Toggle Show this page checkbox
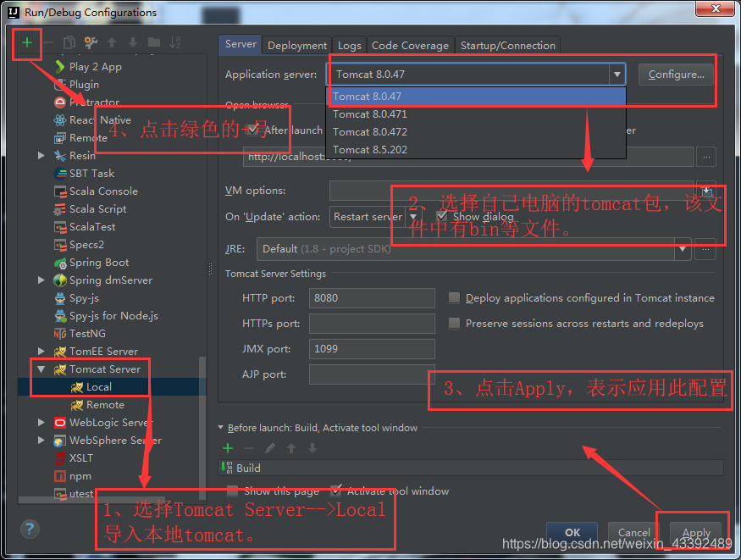This screenshot has height=560, width=741. tap(232, 491)
